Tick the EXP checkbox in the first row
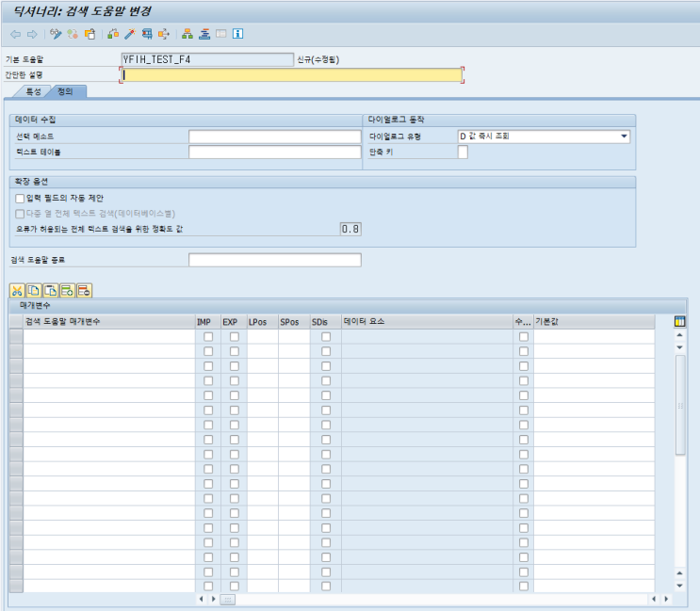Image resolution: width=700 pixels, height=611 pixels. 235,337
